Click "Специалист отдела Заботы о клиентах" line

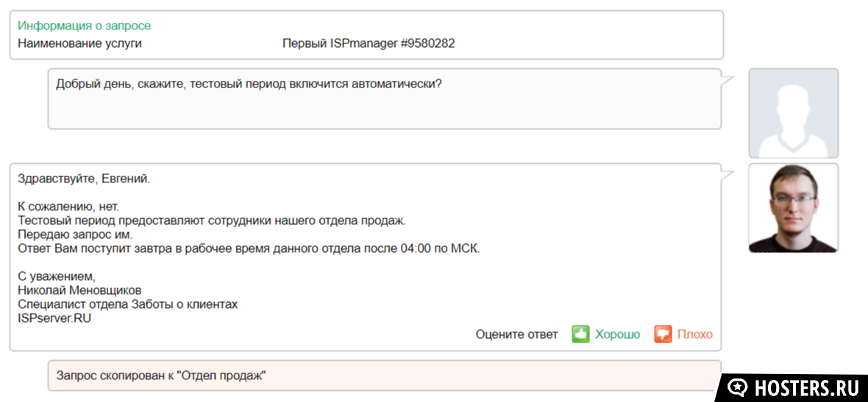click(x=128, y=304)
